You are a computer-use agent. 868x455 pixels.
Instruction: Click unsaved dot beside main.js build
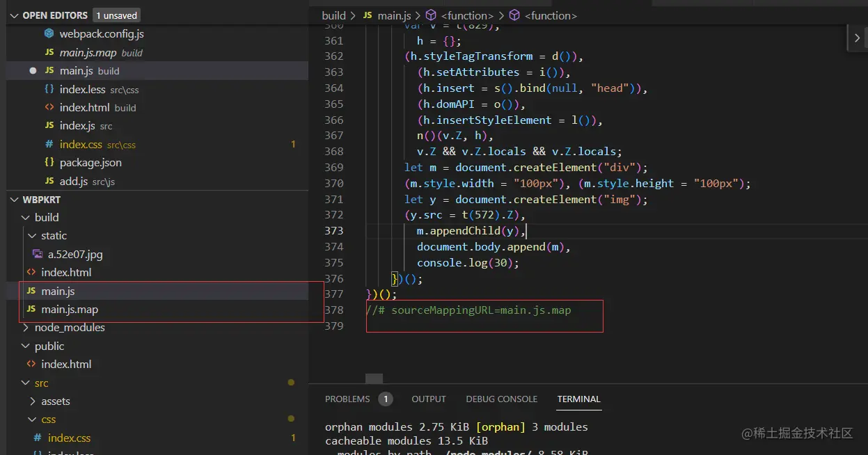coord(33,71)
